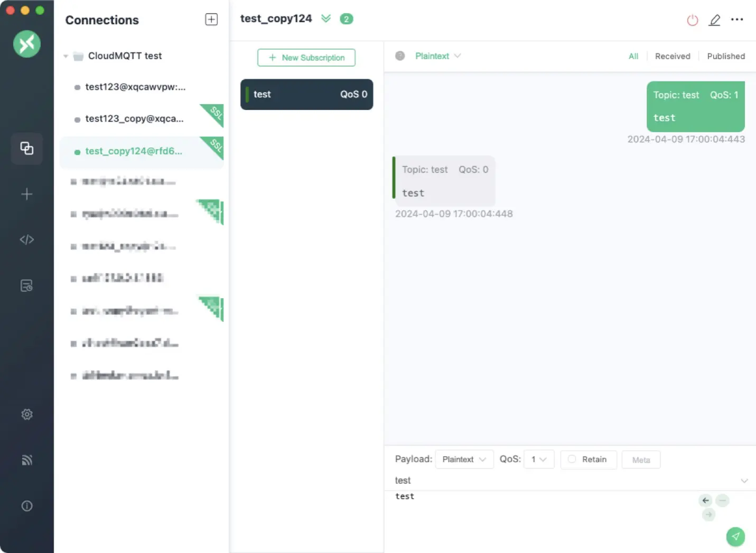756x553 pixels.
Task: Switch to the Received tab
Action: click(x=673, y=56)
